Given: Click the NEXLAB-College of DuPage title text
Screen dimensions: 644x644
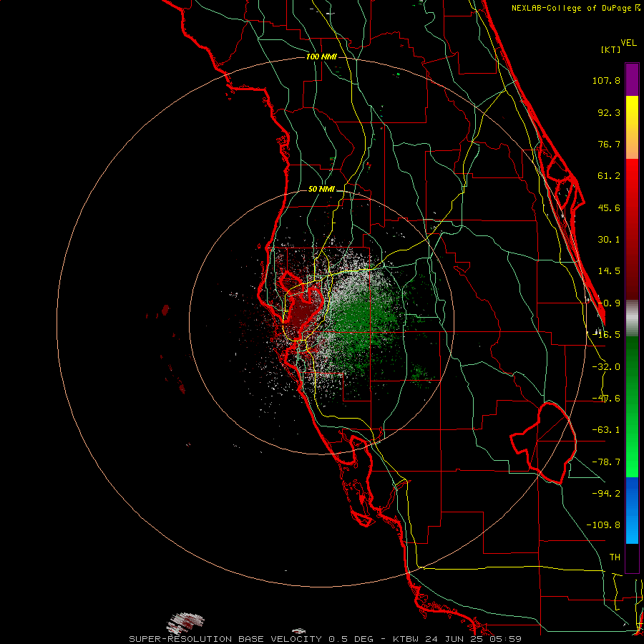Looking at the screenshot, I should [576, 8].
